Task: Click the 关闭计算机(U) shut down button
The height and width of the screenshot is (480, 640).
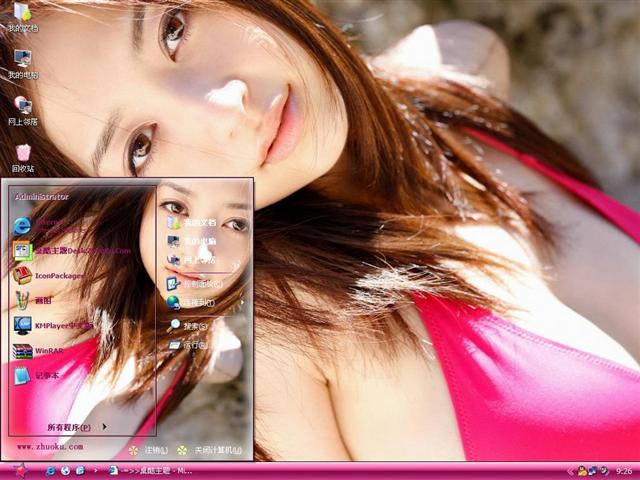Action: [x=210, y=450]
